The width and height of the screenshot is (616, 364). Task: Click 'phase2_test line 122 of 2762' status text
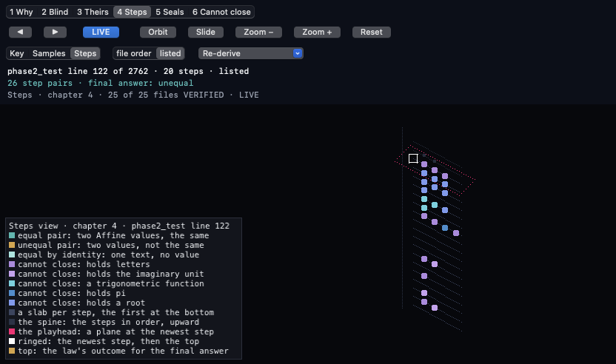(78, 72)
